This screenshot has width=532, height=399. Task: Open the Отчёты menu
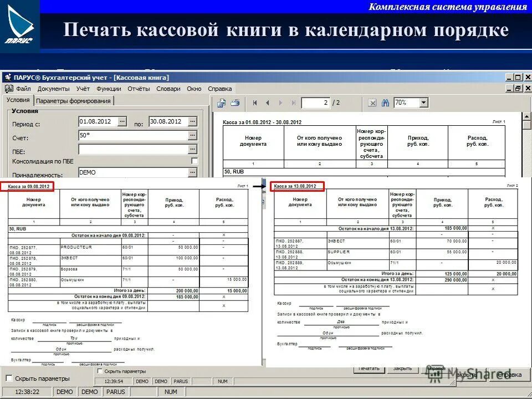[140, 89]
